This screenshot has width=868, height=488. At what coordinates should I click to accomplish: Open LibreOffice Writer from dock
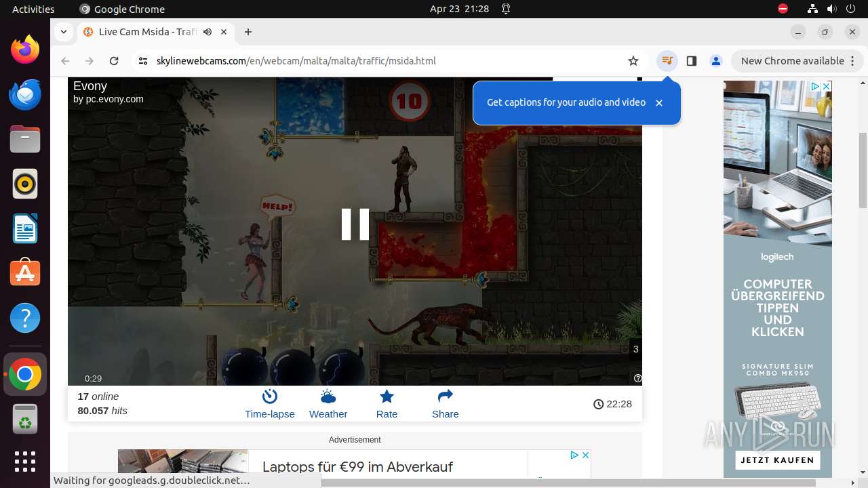25,228
